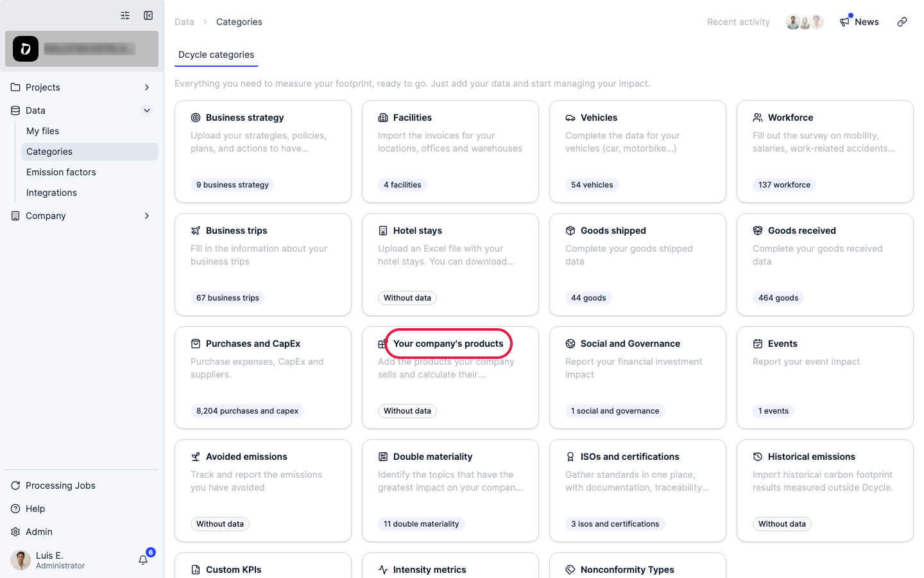Expand the Projects section chevron
Image resolution: width=924 pixels, height=578 pixels.
tap(147, 87)
